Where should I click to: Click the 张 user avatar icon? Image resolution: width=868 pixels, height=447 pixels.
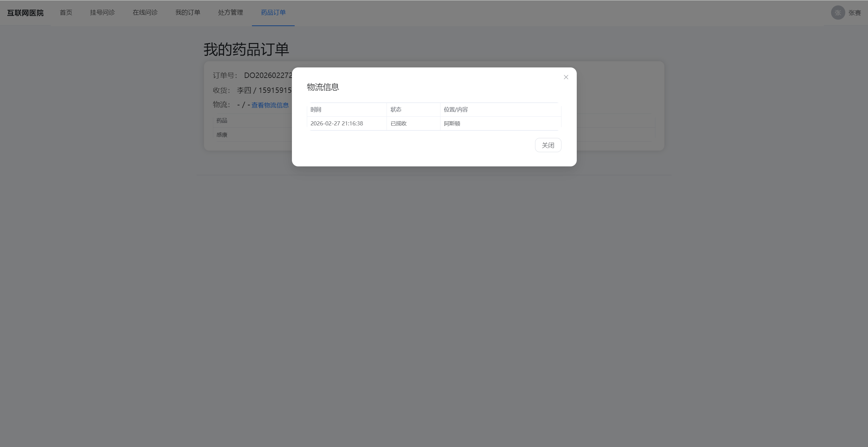click(x=837, y=13)
